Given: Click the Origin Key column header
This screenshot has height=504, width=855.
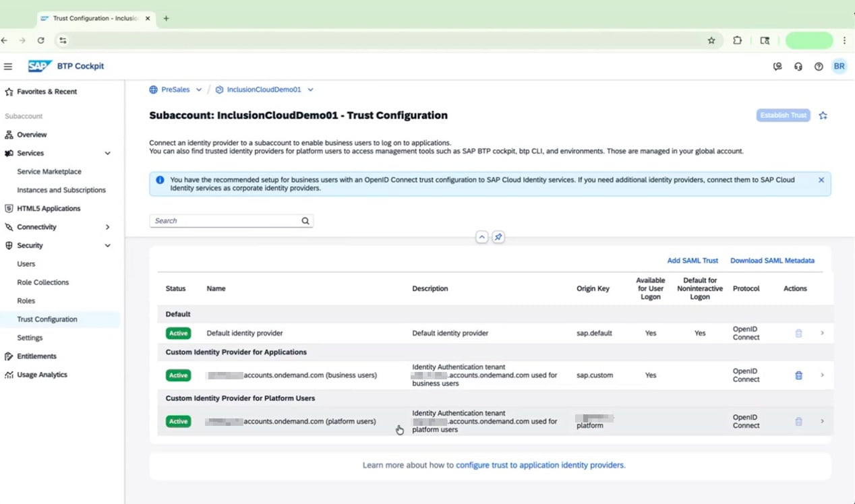Looking at the screenshot, I should click(593, 288).
